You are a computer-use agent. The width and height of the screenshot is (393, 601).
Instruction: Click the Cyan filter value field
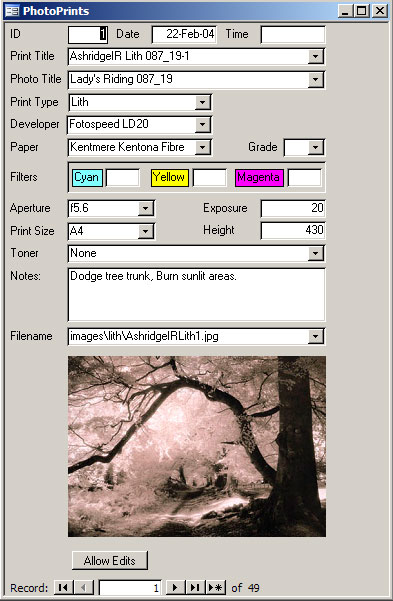(122, 178)
